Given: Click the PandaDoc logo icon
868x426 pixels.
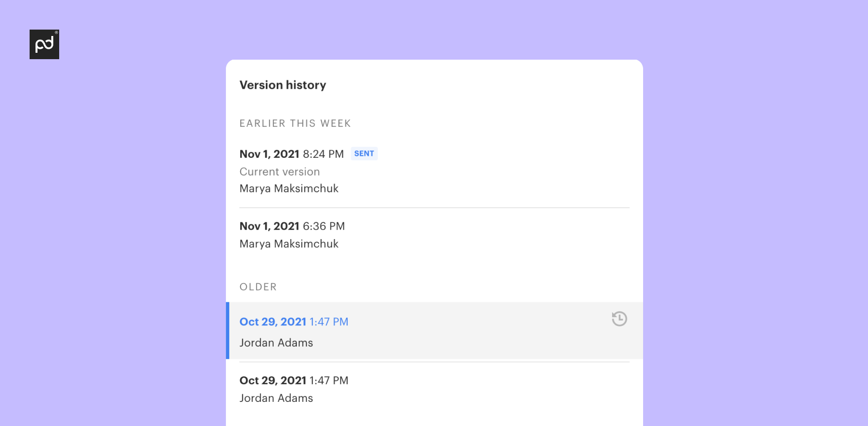Looking at the screenshot, I should coord(44,44).
